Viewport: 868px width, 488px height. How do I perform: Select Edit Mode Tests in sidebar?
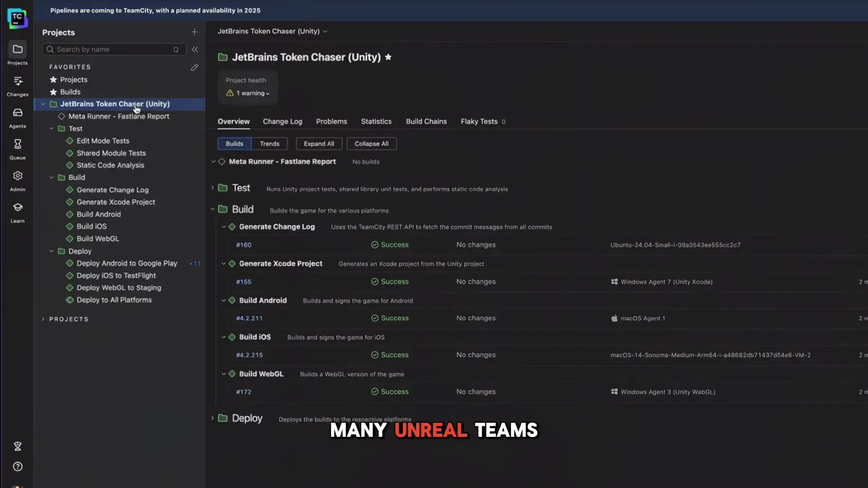103,141
